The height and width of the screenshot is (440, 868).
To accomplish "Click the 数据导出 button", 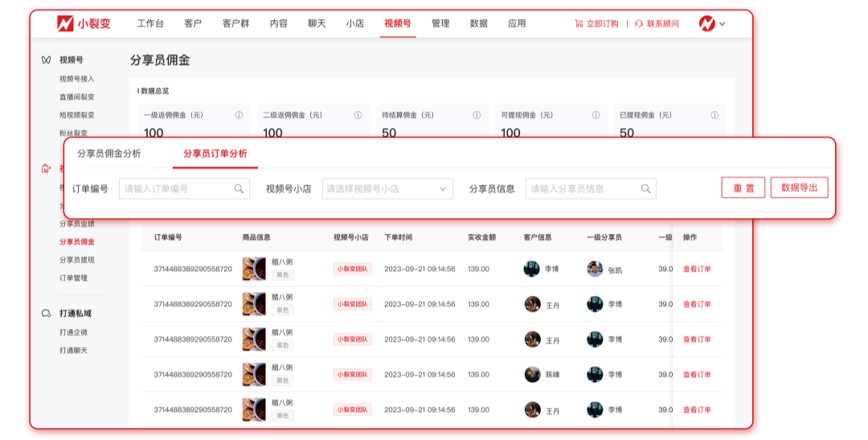I will 799,188.
